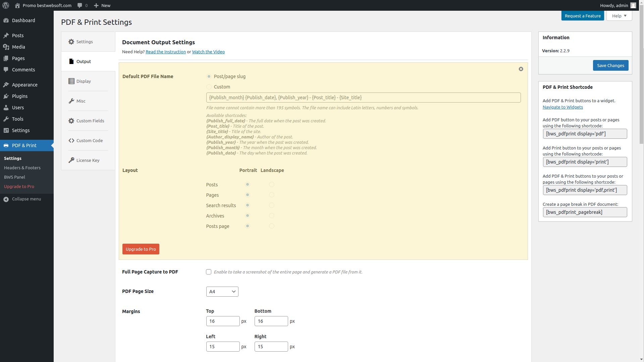Image resolution: width=644 pixels, height=362 pixels.
Task: Open the PDF Page Size dropdown
Action: (222, 292)
